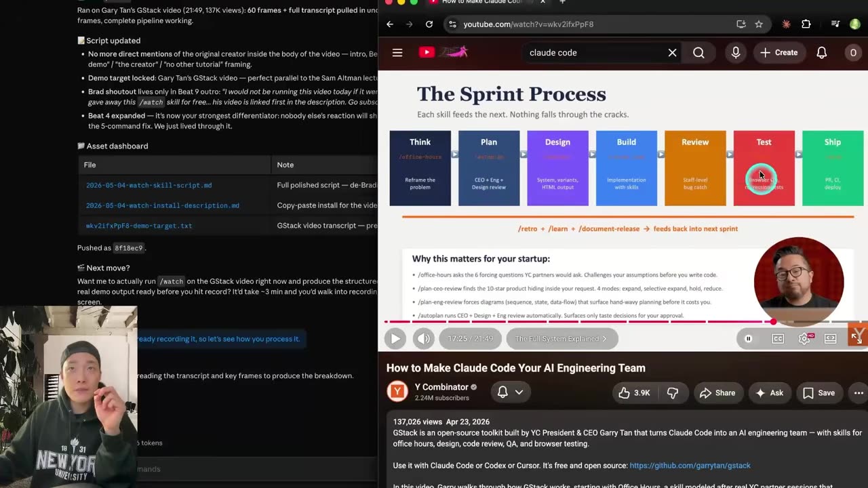Viewport: 868px width, 488px height.
Task: Expand "The Full System Explained" chapter
Action: [561, 338]
